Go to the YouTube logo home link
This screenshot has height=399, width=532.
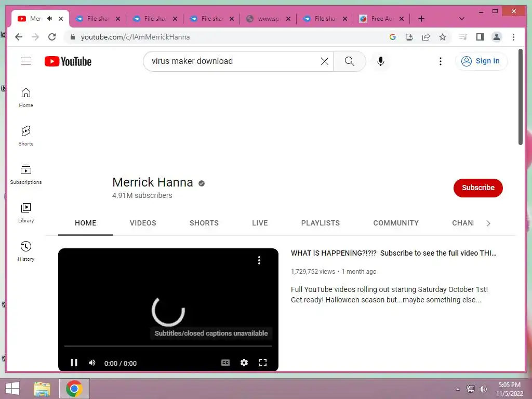[68, 61]
